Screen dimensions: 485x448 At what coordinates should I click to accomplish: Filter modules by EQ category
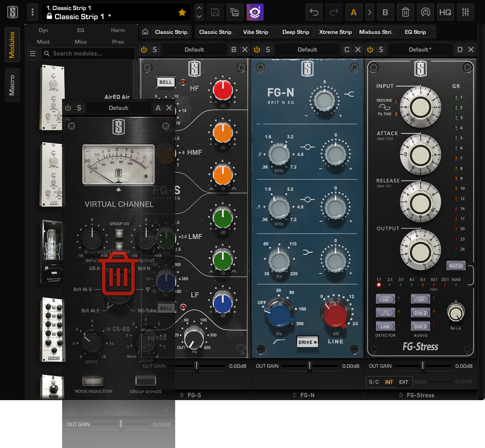click(81, 30)
